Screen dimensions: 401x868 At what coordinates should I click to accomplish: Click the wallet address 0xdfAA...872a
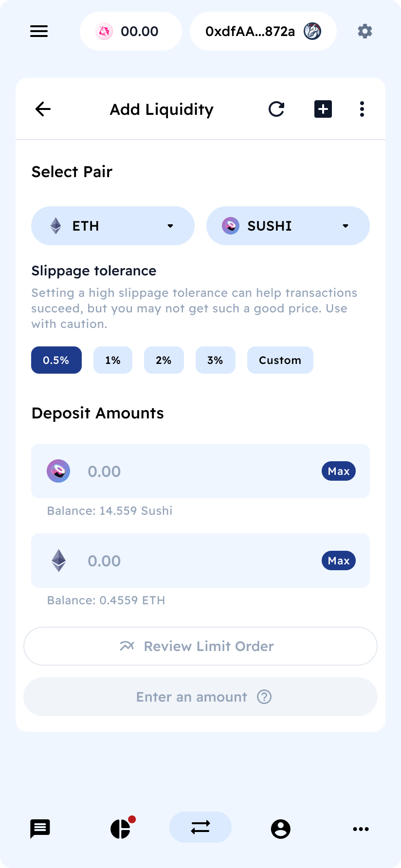coord(263,31)
